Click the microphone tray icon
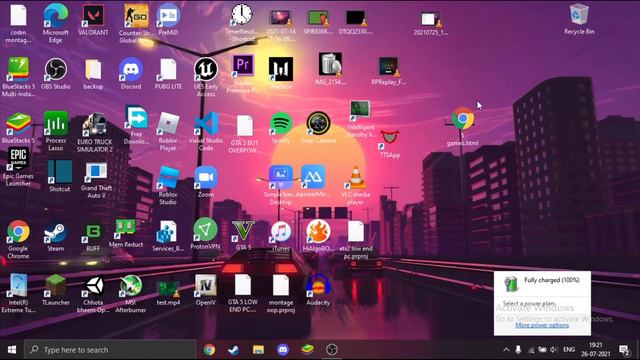Viewport: 640px width, 360px height. pyautogui.click(x=518, y=350)
